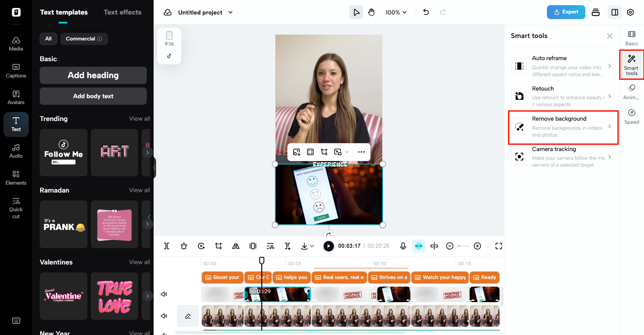Open the Remove background tool
This screenshot has height=335, width=644.
[x=563, y=127]
